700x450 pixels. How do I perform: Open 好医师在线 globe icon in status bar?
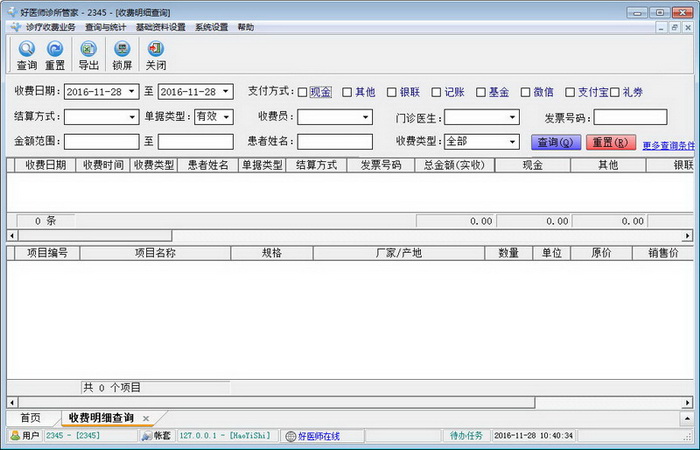pyautogui.click(x=291, y=436)
